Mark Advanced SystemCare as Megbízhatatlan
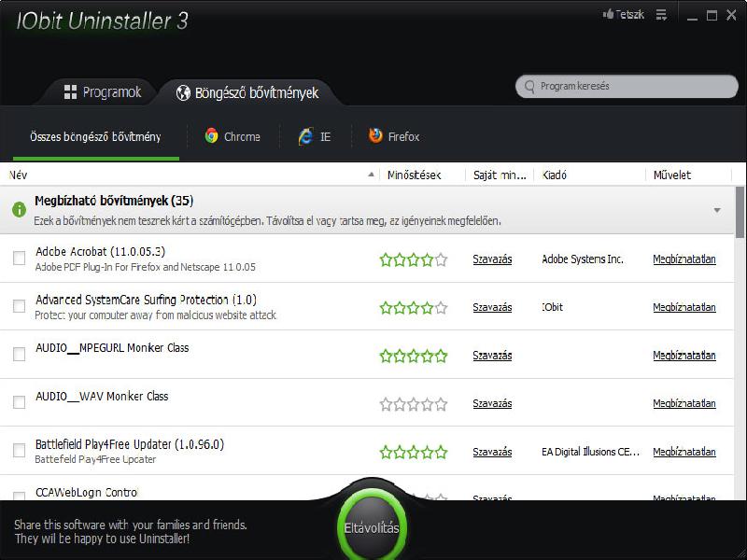747x560 pixels. point(684,308)
